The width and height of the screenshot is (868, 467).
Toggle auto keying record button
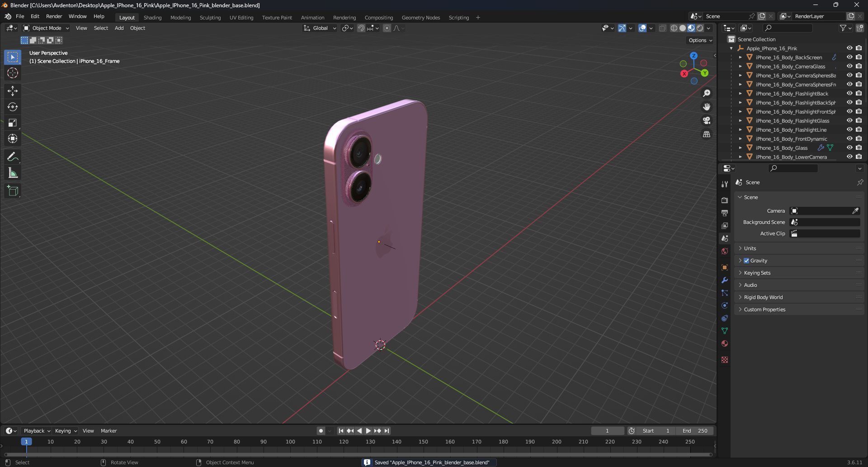(321, 431)
